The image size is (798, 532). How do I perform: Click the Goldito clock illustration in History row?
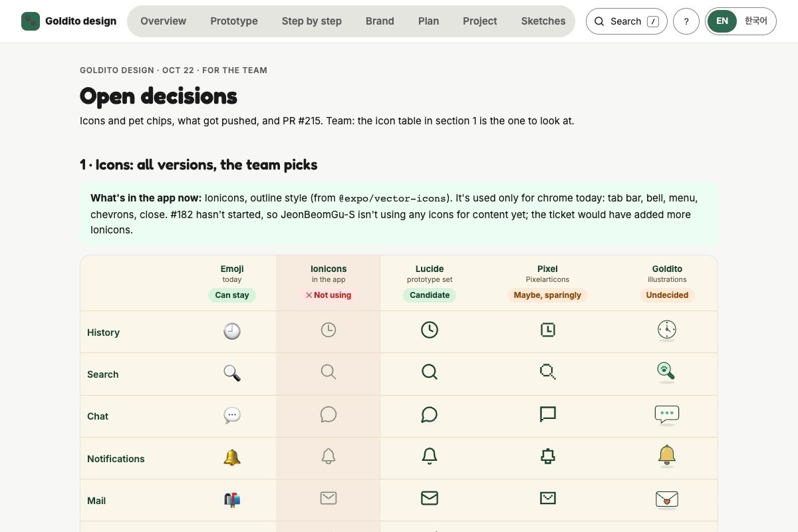(667, 330)
